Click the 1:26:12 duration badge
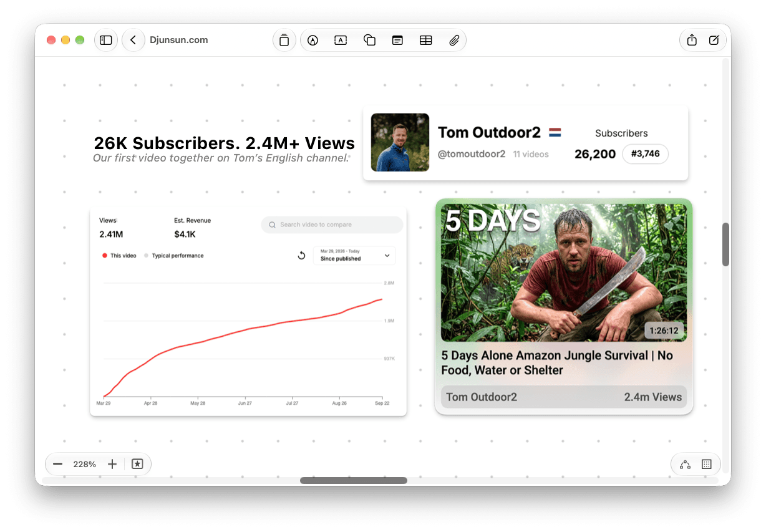Viewport: 766px width, 532px height. [664, 331]
